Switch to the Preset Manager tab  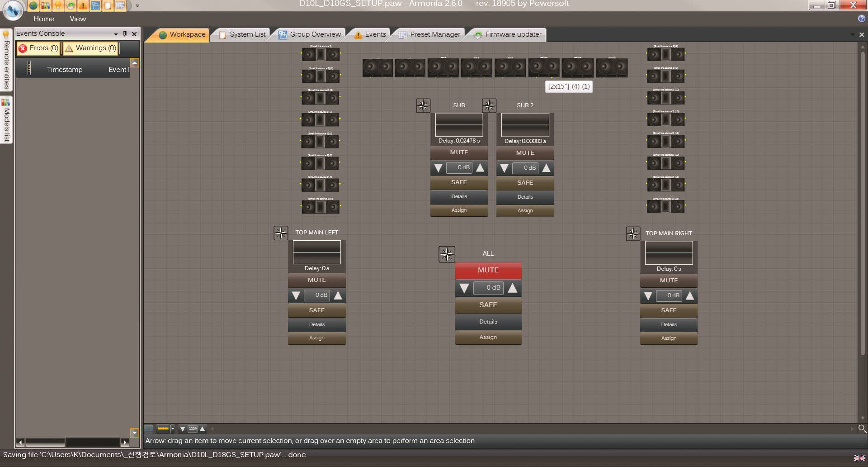[x=432, y=34]
